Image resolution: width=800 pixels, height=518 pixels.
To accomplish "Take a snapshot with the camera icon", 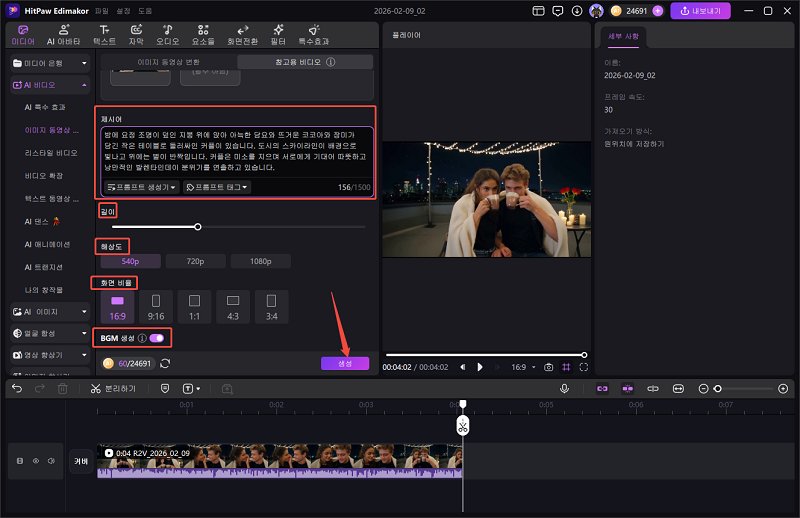I will pyautogui.click(x=548, y=367).
